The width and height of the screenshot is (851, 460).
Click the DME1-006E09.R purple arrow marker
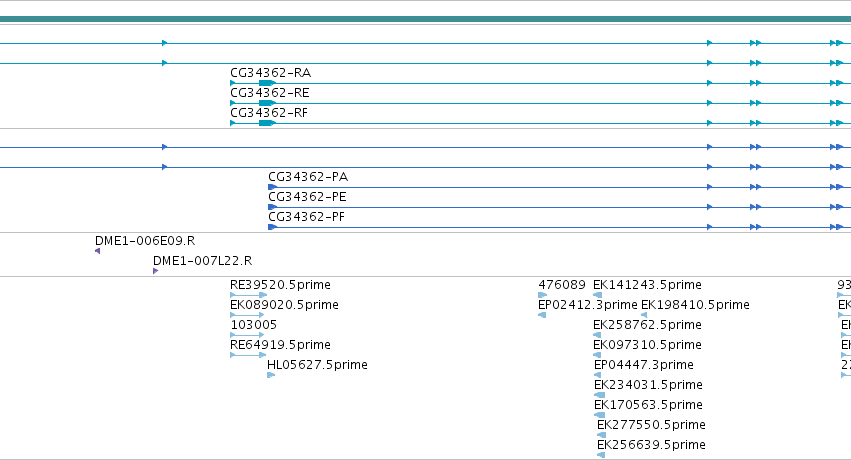pyautogui.click(x=98, y=251)
